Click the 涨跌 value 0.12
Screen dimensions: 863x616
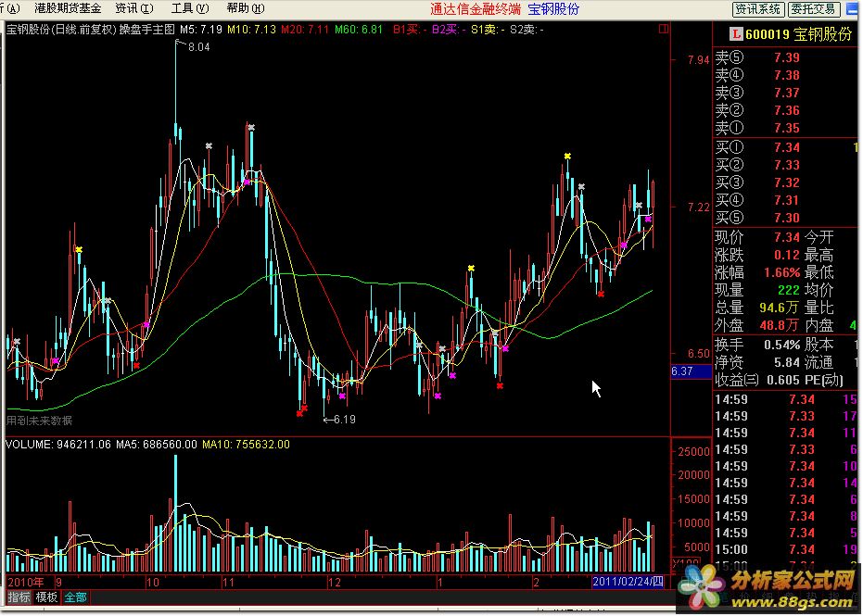786,255
